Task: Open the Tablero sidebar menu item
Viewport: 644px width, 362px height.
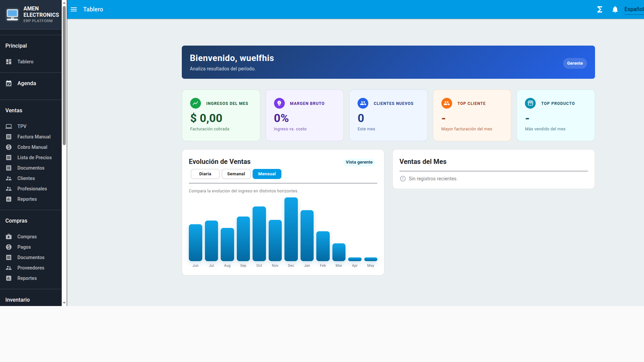Action: tap(31, 62)
